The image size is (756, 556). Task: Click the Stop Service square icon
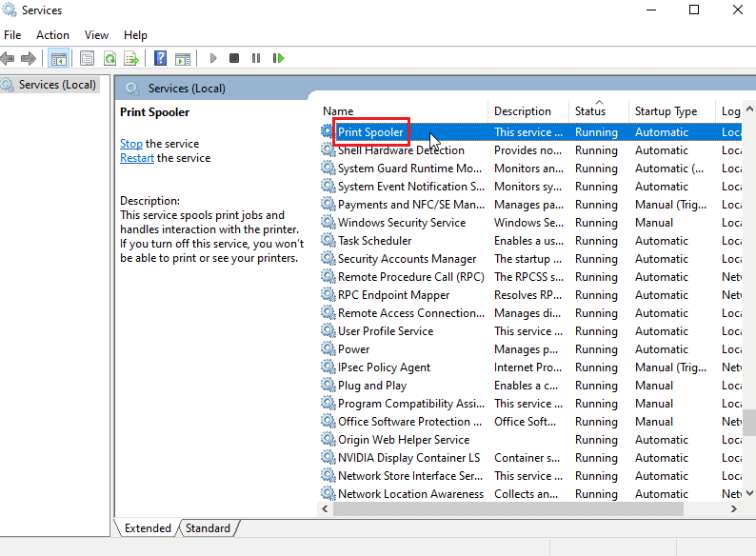pos(234,58)
